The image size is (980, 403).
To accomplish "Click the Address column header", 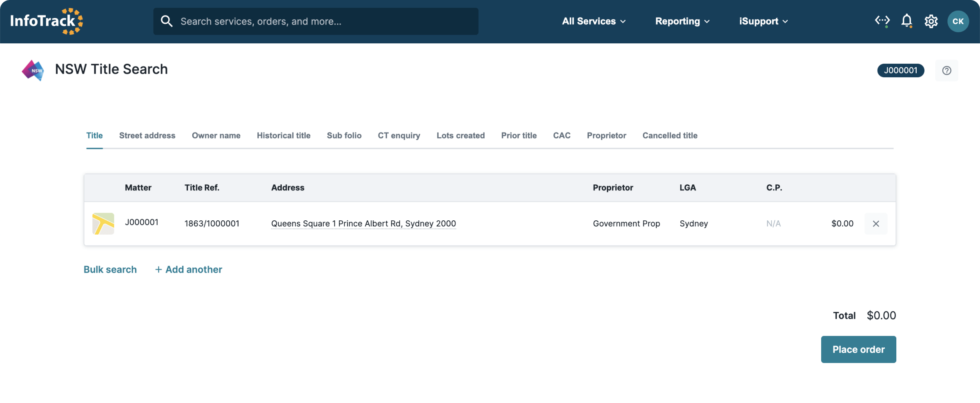I will point(288,188).
